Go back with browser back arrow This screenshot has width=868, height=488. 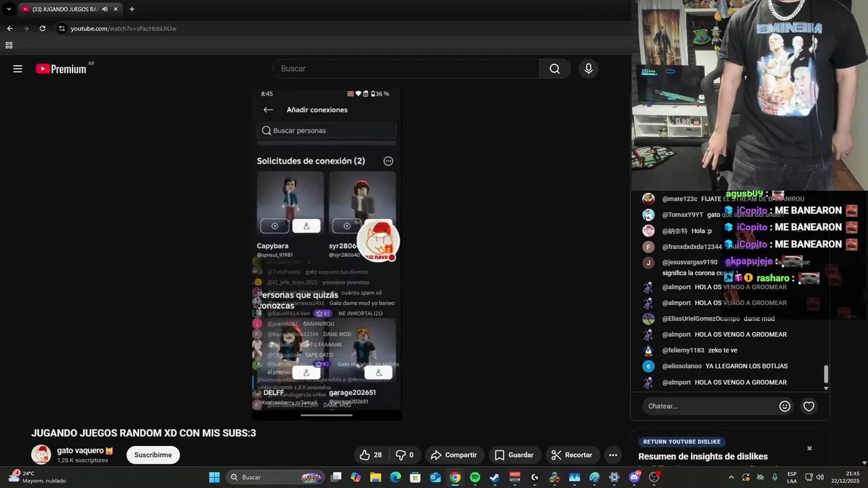(x=9, y=28)
